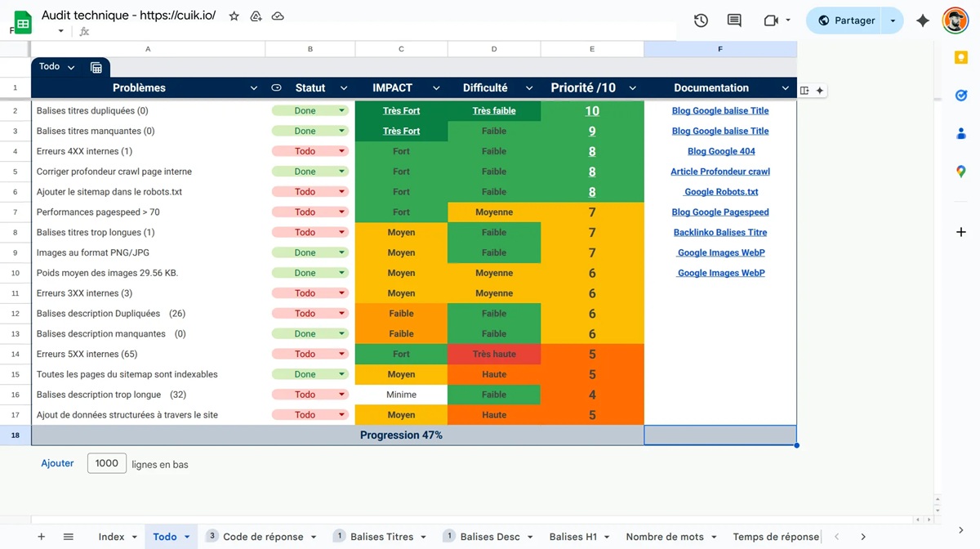Switch to the Balises Titres tab
Screen dimensions: 980x549
point(381,537)
